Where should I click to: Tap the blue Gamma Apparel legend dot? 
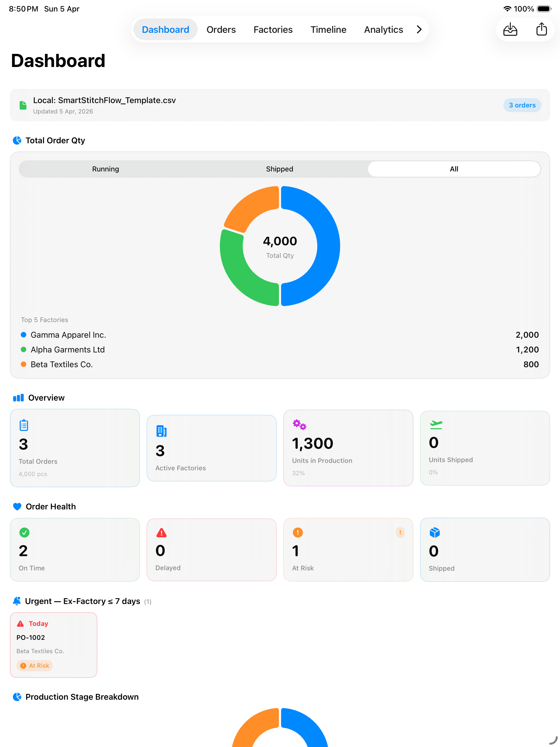(24, 335)
